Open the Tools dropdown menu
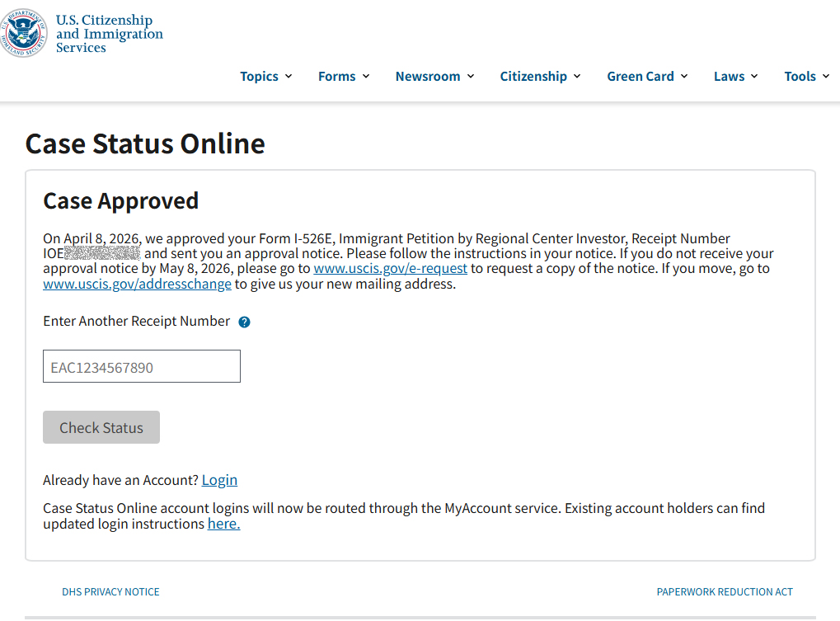 (x=807, y=76)
